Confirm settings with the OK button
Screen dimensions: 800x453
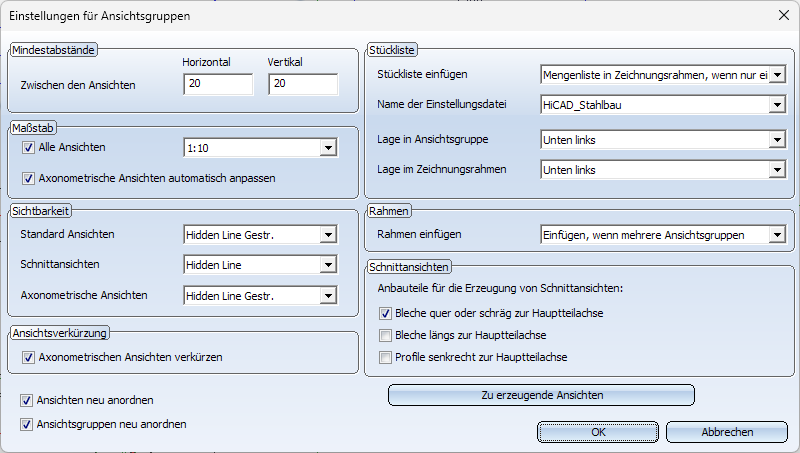[x=598, y=432]
